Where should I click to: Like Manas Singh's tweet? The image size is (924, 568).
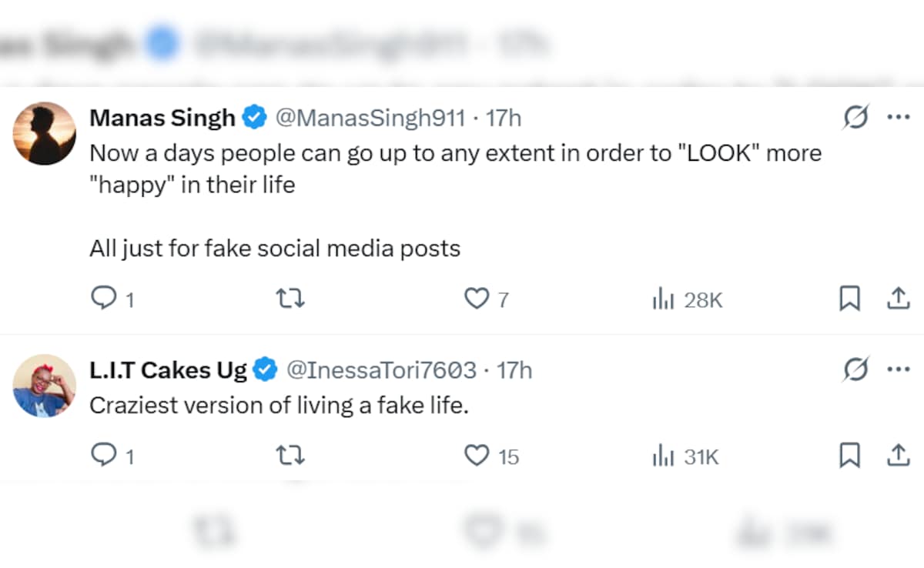pyautogui.click(x=477, y=299)
